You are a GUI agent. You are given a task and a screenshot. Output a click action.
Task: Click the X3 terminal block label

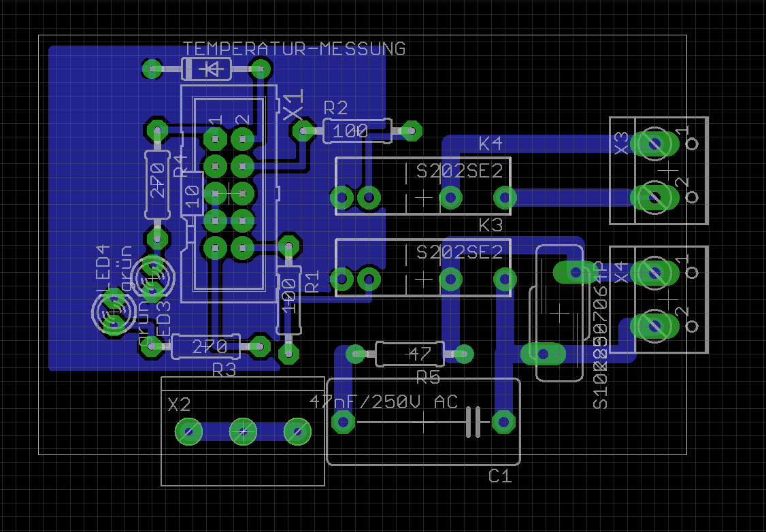(621, 143)
